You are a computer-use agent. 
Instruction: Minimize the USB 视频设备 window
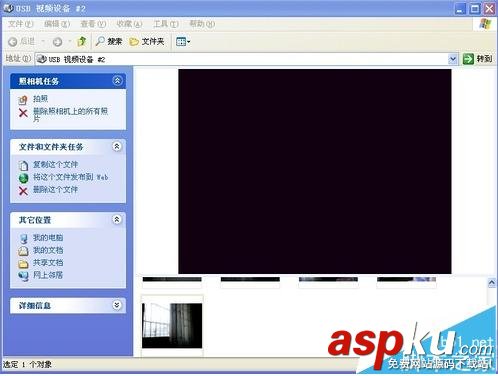460,9
